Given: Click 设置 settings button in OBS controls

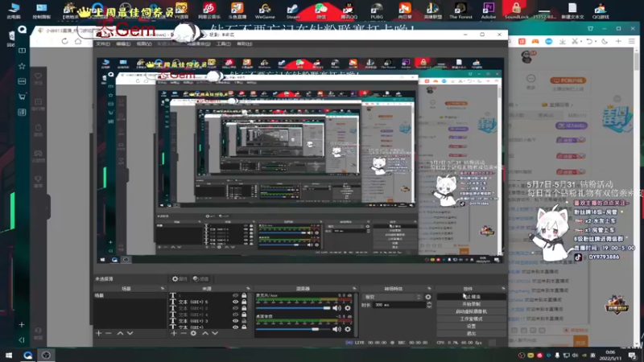Looking at the screenshot, I should [x=471, y=327].
